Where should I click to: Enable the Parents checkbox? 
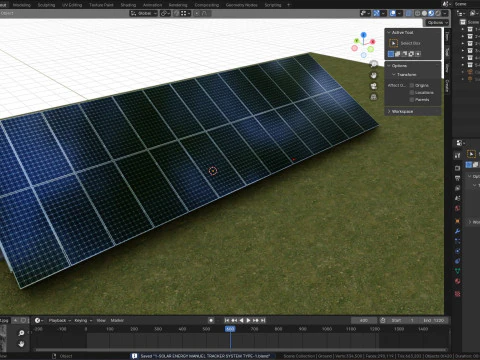tap(412, 100)
